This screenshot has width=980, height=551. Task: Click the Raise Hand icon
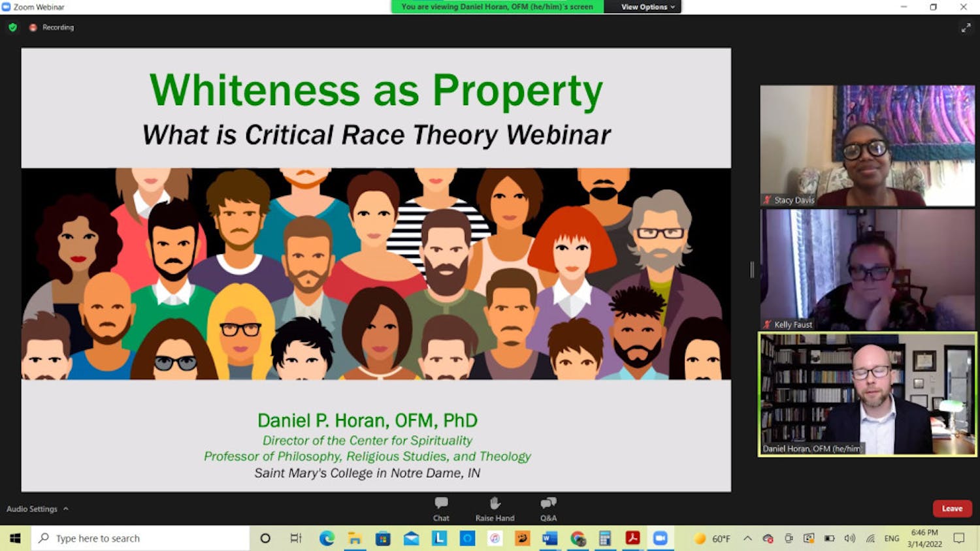tap(495, 508)
